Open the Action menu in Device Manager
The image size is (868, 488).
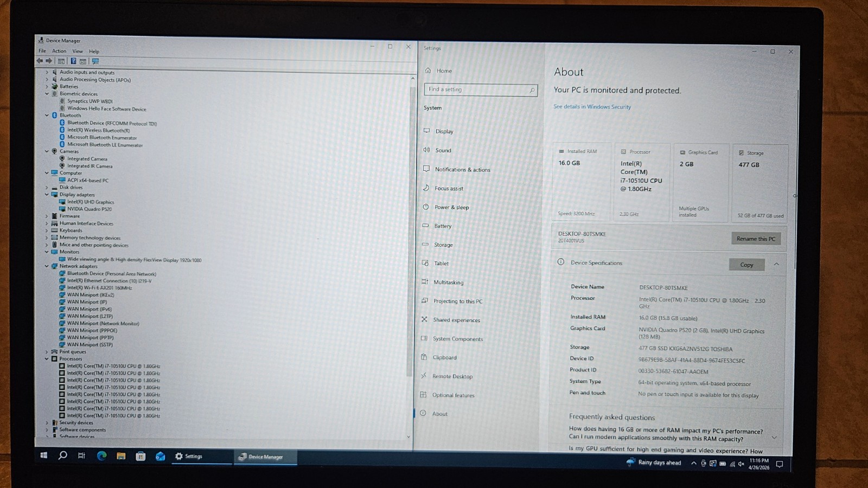59,51
